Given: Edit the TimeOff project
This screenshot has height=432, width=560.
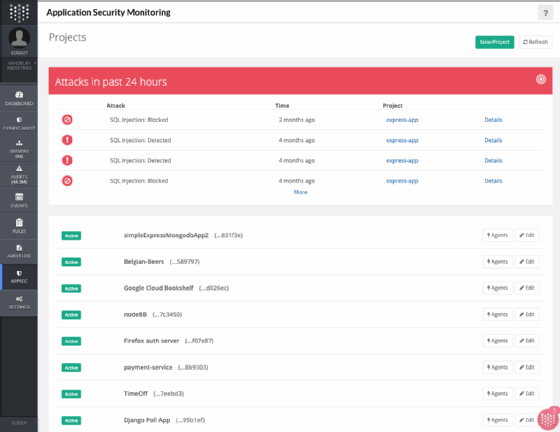Looking at the screenshot, I should [527, 394].
